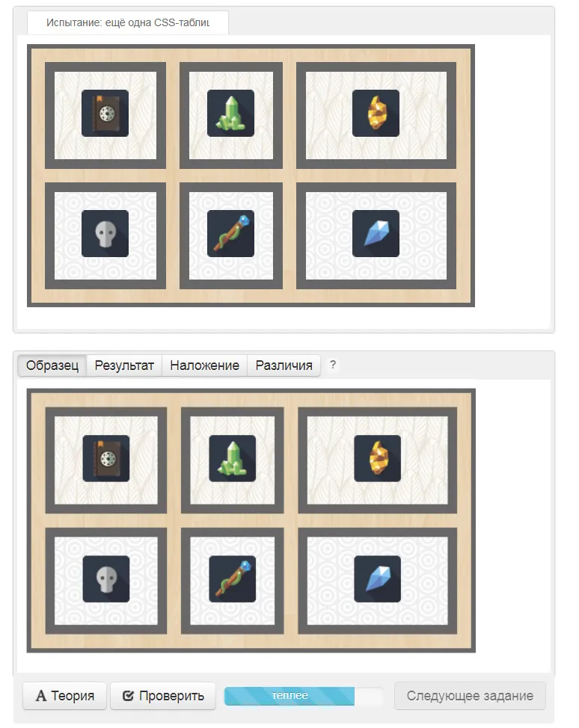Switch to the Наложение tab
The image size is (579, 728).
pos(204,365)
